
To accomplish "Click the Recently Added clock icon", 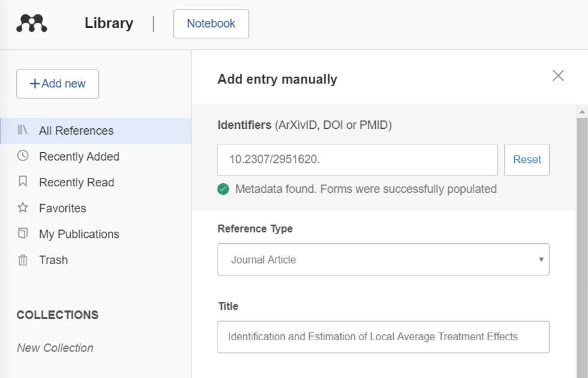I will pos(23,156).
